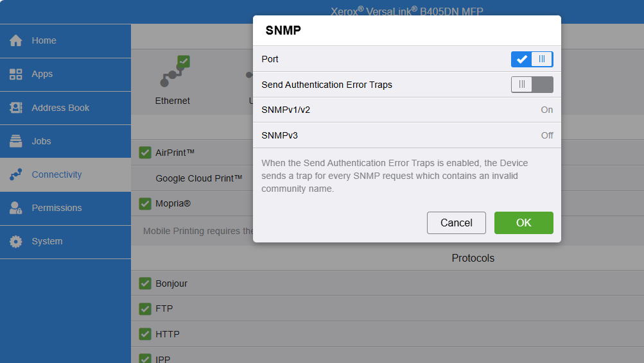Click the System gear icon
The height and width of the screenshot is (363, 644).
[x=16, y=241]
